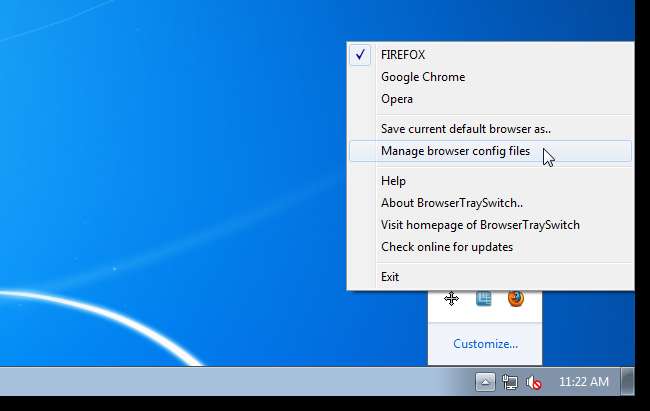Open Manage browser config files
This screenshot has width=650, height=411.
tap(490, 151)
